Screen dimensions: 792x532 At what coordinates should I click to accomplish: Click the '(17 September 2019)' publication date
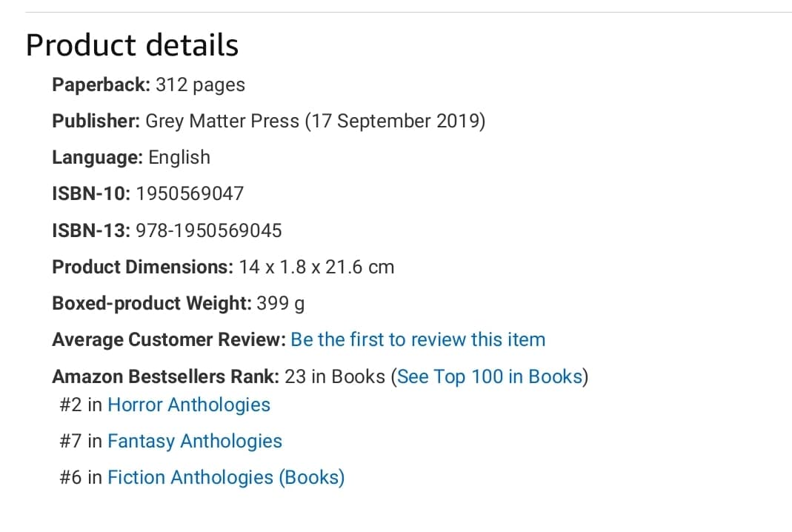coord(395,122)
